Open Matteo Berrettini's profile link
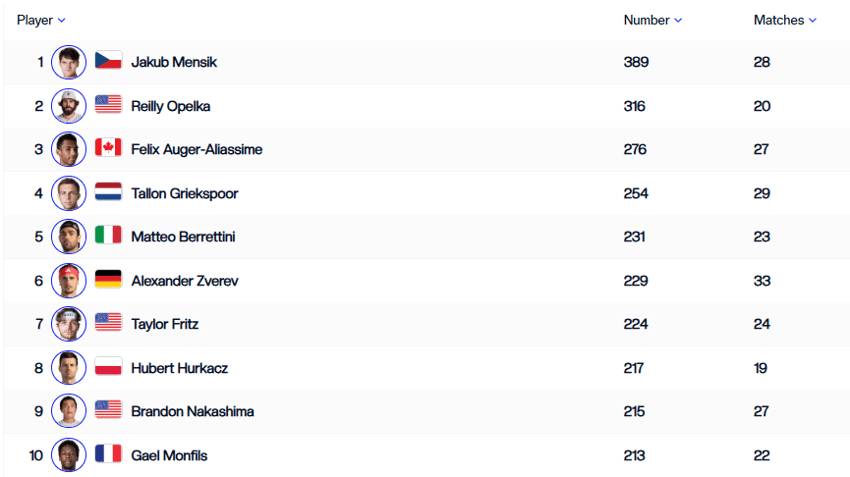Image resolution: width=850 pixels, height=477 pixels. pos(183,237)
